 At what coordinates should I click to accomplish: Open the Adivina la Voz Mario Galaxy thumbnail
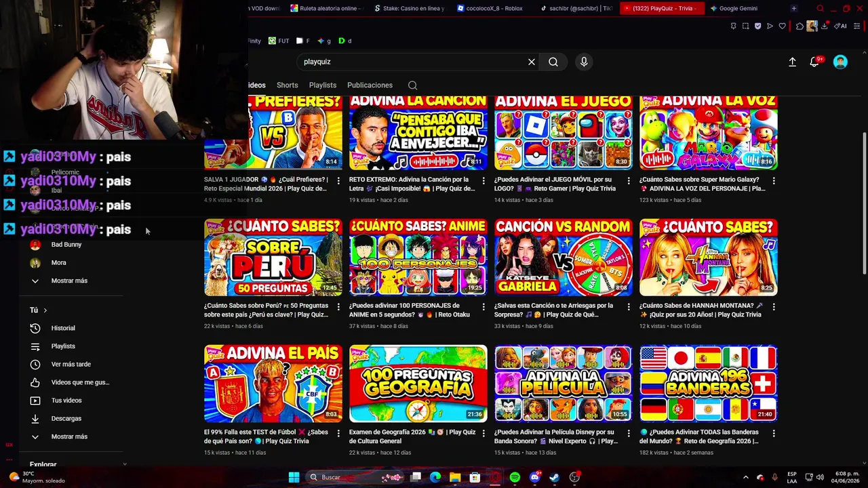click(x=709, y=132)
